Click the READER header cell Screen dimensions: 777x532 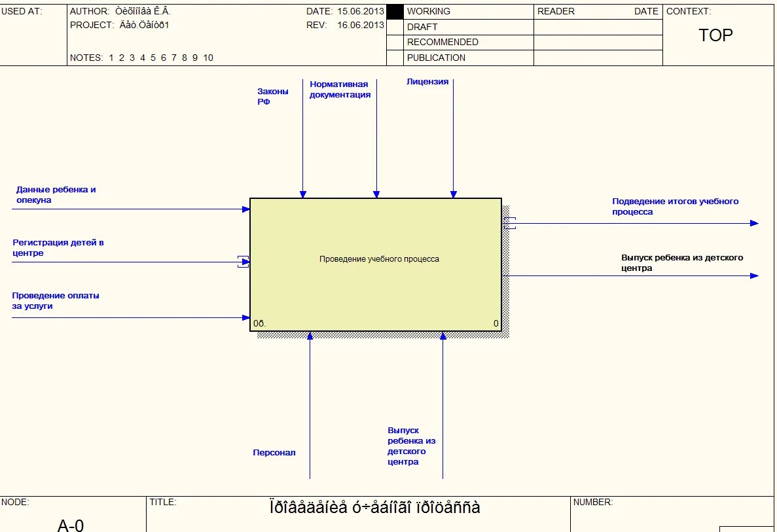pyautogui.click(x=598, y=12)
